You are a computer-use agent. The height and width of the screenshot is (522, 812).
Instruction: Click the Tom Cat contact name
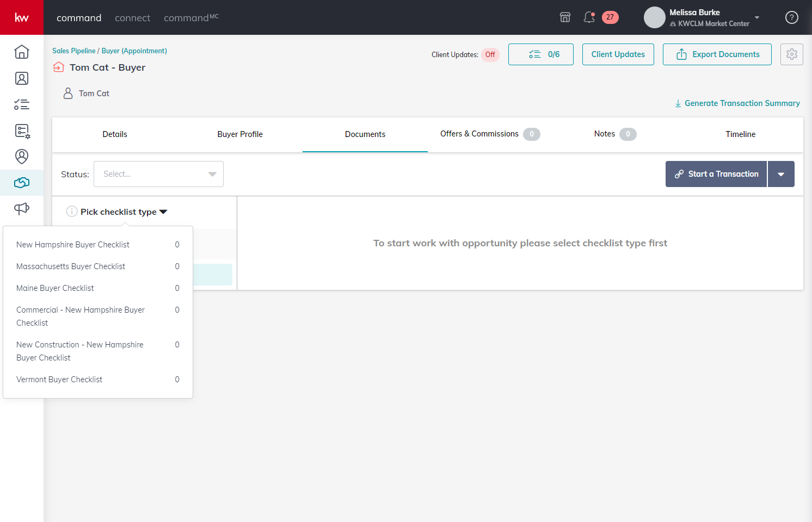94,94
